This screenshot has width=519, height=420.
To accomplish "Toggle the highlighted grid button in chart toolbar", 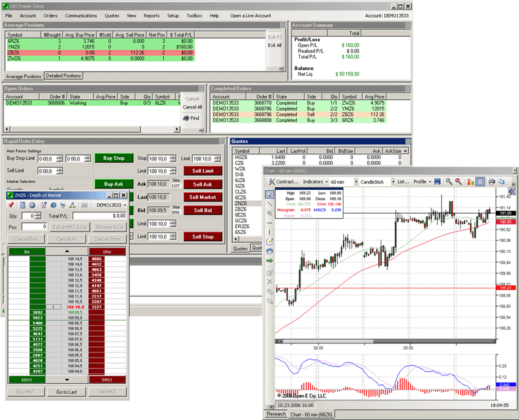I will 480,182.
